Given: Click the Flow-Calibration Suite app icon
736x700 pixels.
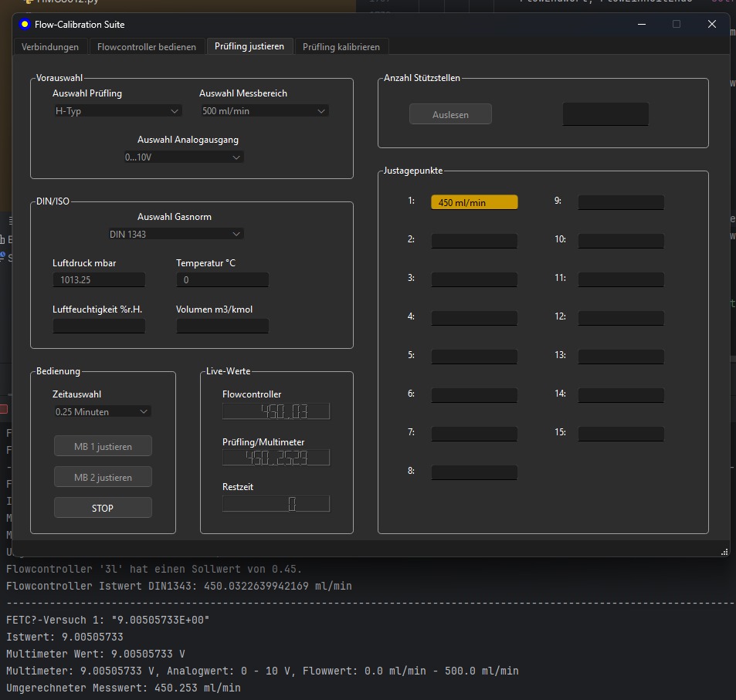Looking at the screenshot, I should (x=25, y=24).
